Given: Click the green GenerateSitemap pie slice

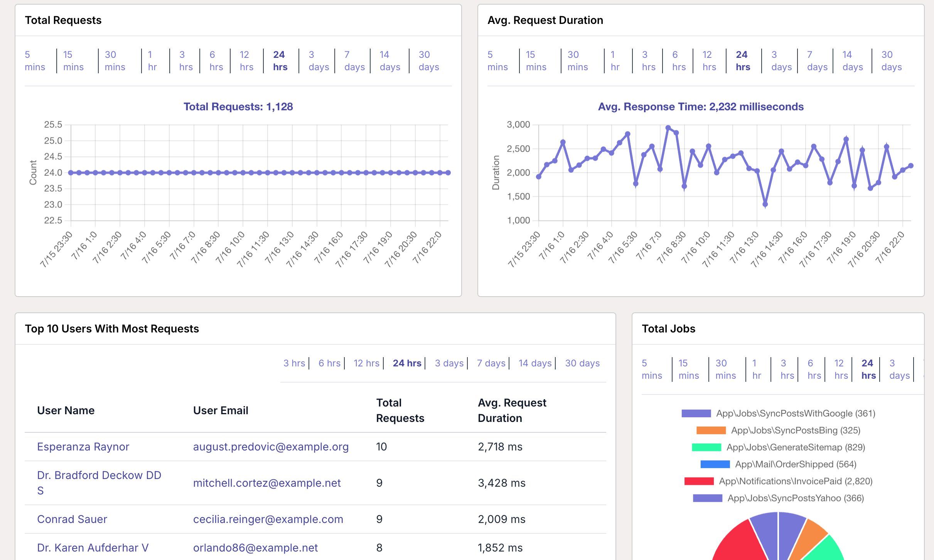Looking at the screenshot, I should (827, 550).
